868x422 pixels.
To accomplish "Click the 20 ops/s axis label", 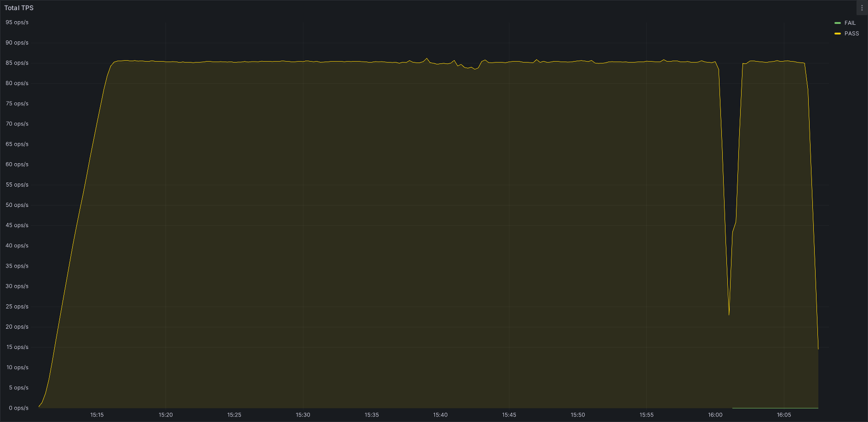I will pyautogui.click(x=17, y=327).
